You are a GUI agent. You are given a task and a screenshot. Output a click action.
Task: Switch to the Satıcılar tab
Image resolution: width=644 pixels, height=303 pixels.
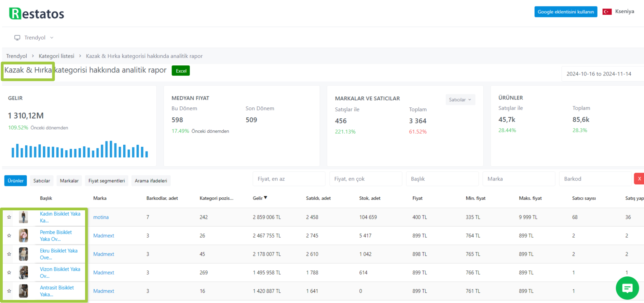click(42, 181)
